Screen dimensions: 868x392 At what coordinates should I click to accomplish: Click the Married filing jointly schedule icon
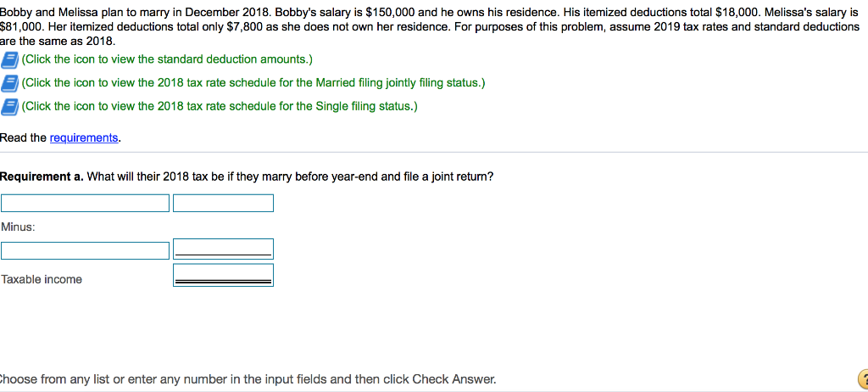coord(10,83)
